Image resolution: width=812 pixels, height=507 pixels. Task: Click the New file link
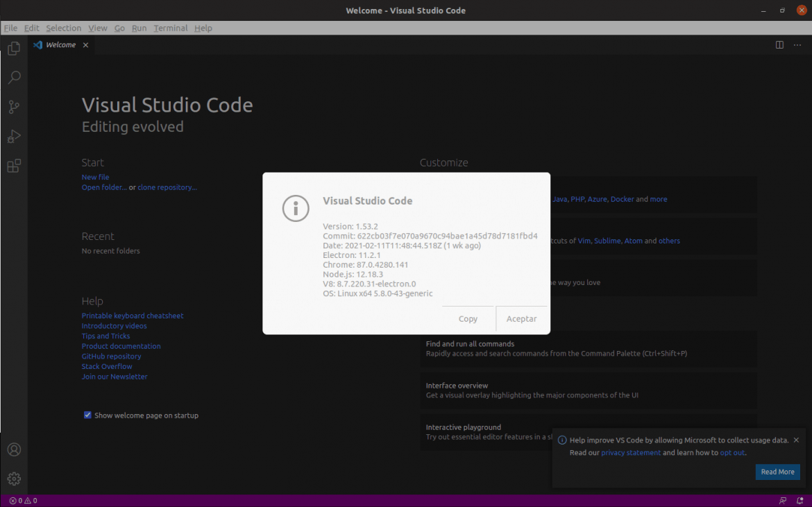click(x=95, y=177)
